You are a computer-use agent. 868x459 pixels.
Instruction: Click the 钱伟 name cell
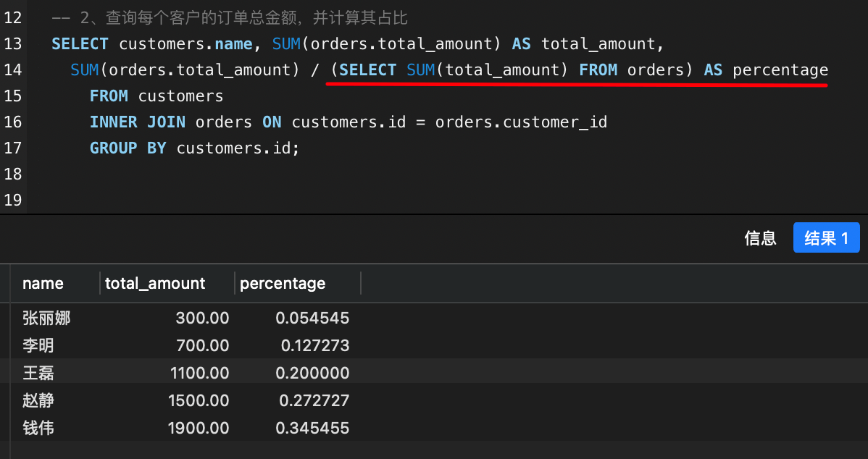click(x=38, y=428)
